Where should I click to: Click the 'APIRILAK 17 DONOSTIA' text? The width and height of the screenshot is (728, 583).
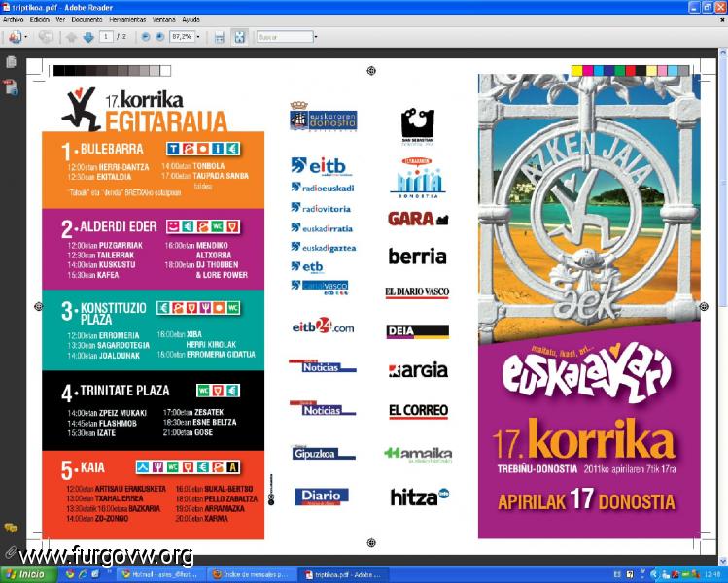(x=586, y=500)
